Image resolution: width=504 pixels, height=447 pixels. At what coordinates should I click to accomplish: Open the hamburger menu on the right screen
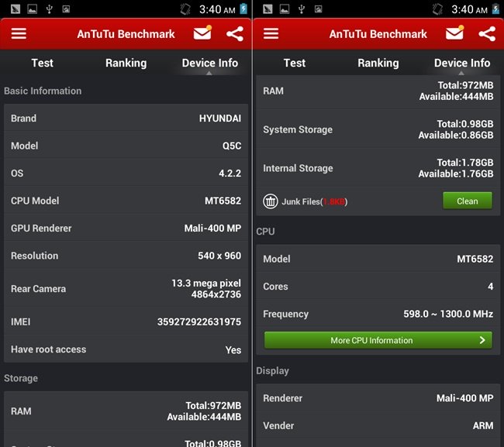(x=271, y=34)
